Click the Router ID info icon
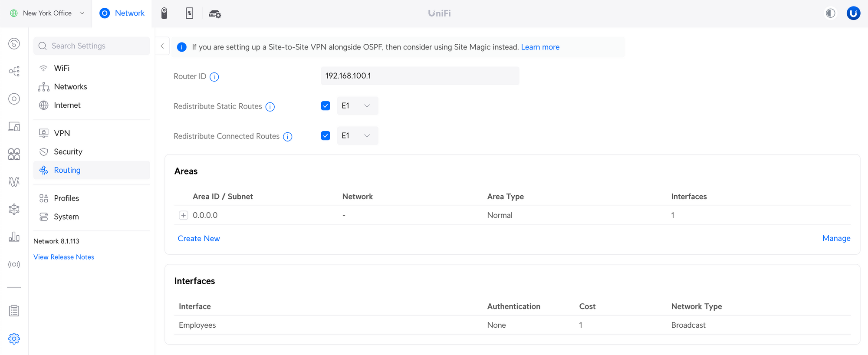The height and width of the screenshot is (355, 868). coord(214,77)
